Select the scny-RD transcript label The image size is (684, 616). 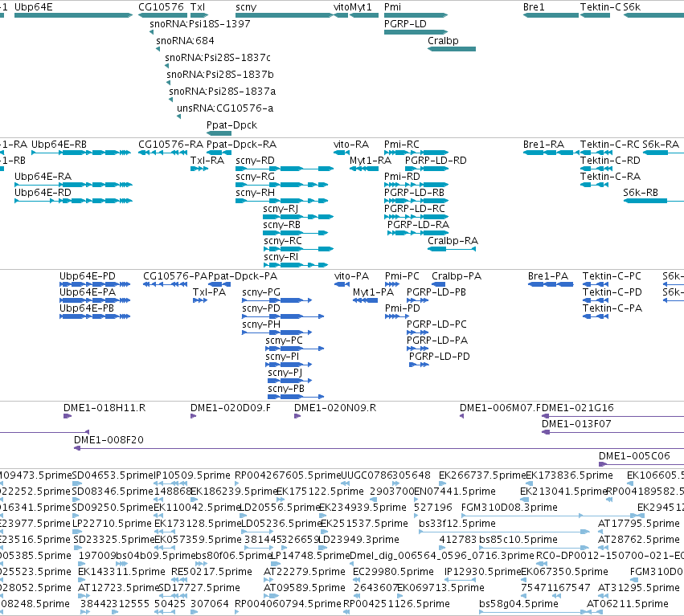click(x=255, y=161)
